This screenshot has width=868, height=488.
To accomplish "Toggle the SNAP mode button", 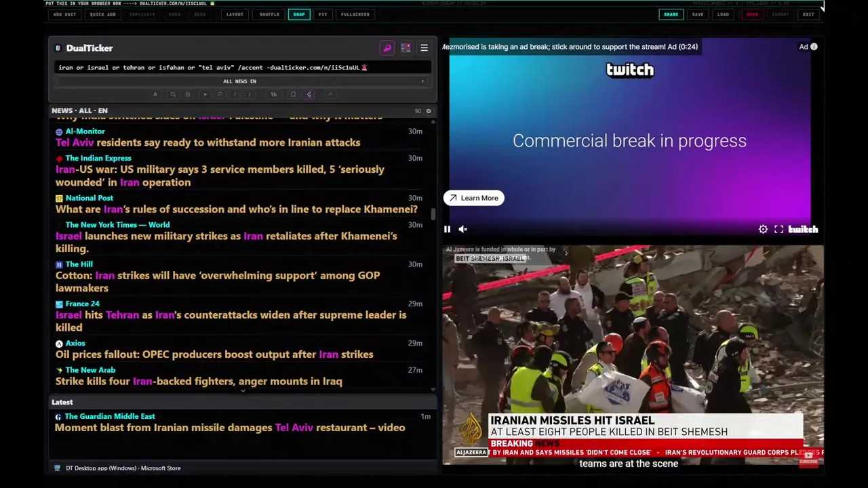I will pyautogui.click(x=299, y=14).
